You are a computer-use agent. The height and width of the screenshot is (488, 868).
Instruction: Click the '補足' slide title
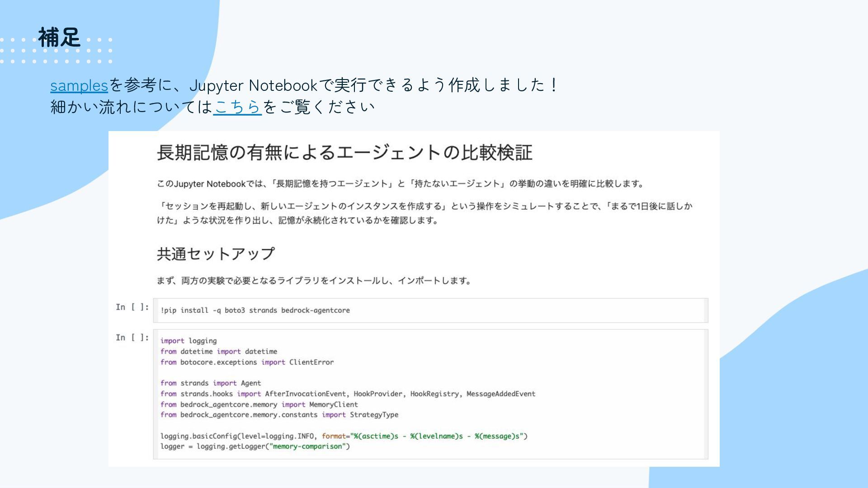59,38
